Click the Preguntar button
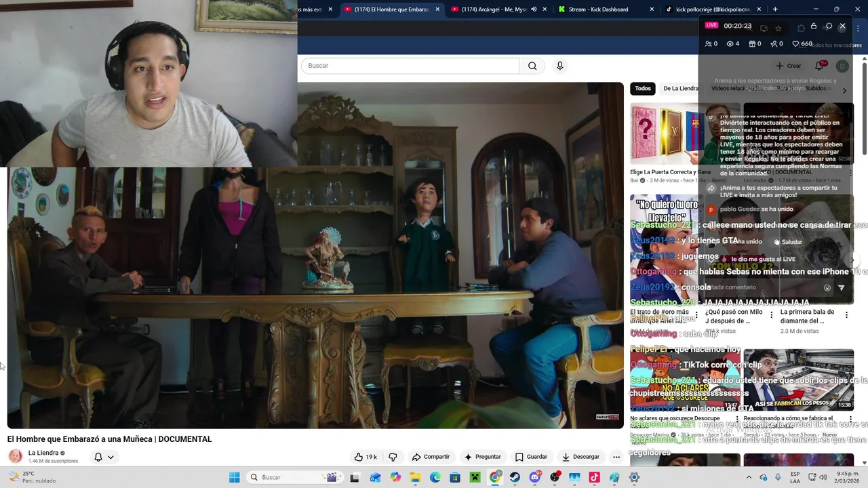Screen dimensions: 868x488 coord(482,457)
